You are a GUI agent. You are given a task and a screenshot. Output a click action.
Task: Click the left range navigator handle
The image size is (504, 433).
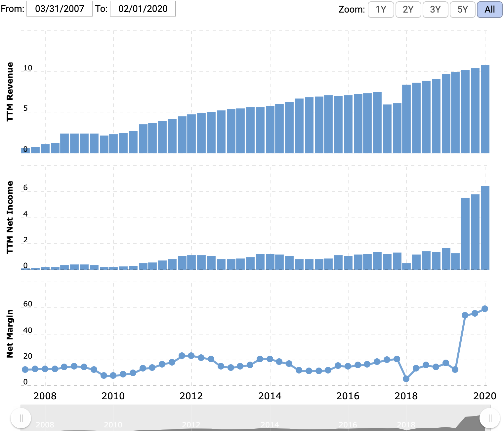(21, 418)
